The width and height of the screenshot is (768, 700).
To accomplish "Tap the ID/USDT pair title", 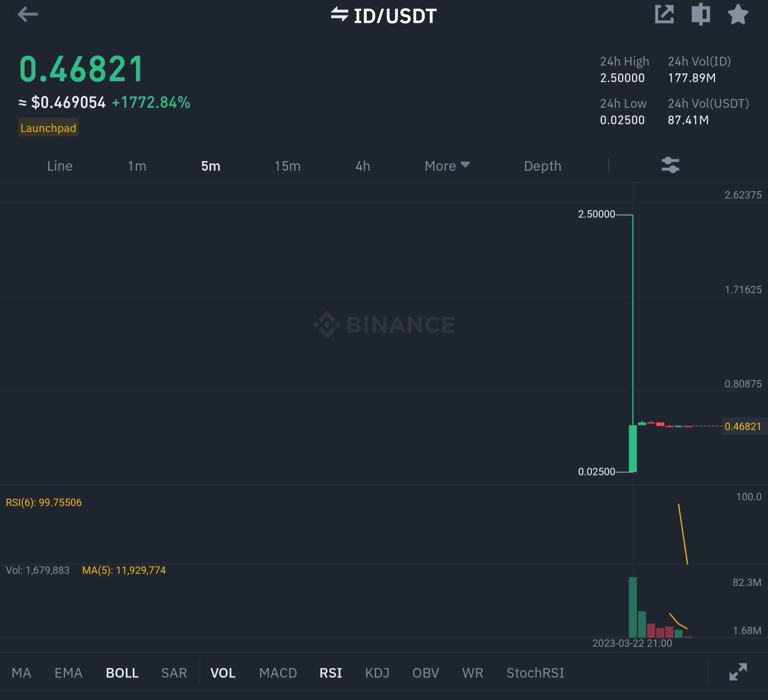I will pos(395,16).
